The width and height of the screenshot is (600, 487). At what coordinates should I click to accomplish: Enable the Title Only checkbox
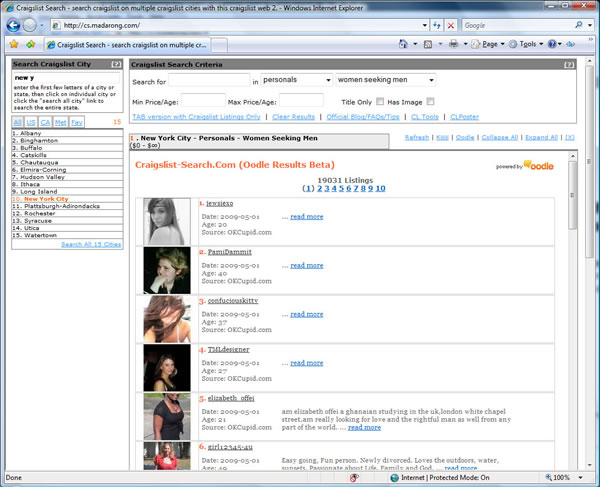380,101
